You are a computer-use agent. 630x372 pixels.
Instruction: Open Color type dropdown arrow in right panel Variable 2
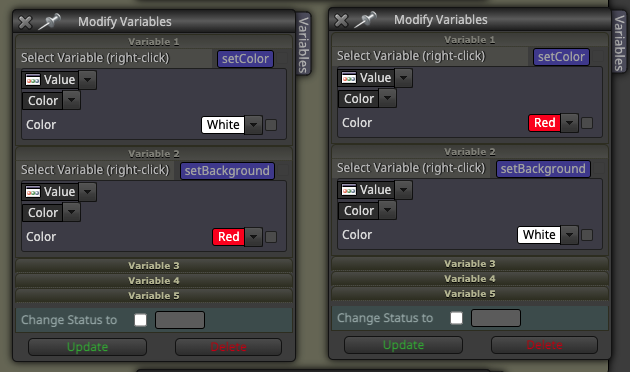388,211
